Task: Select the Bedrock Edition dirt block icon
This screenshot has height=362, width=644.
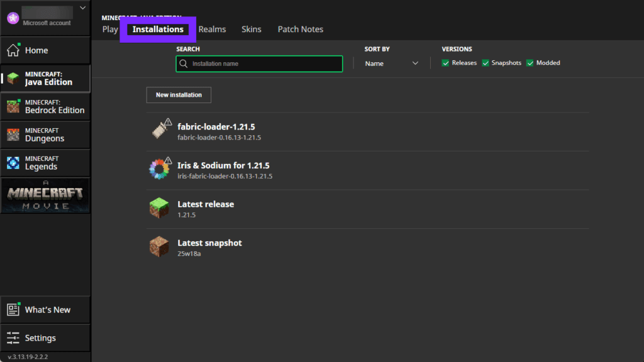Action: pyautogui.click(x=13, y=106)
